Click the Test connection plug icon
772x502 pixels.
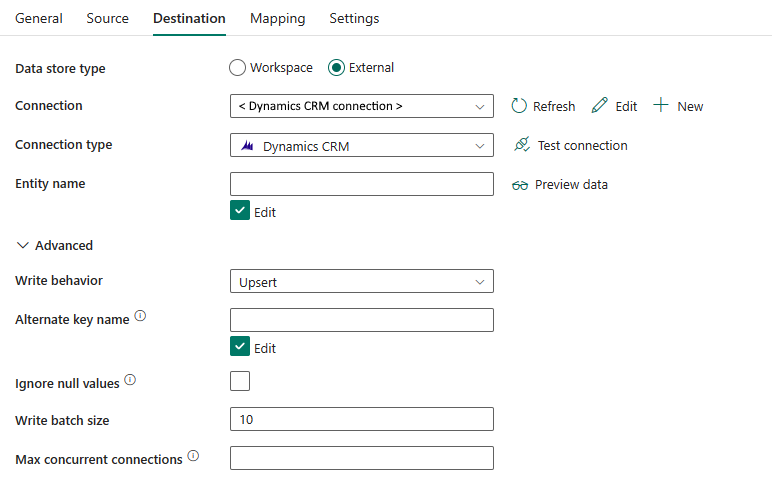[x=522, y=144]
